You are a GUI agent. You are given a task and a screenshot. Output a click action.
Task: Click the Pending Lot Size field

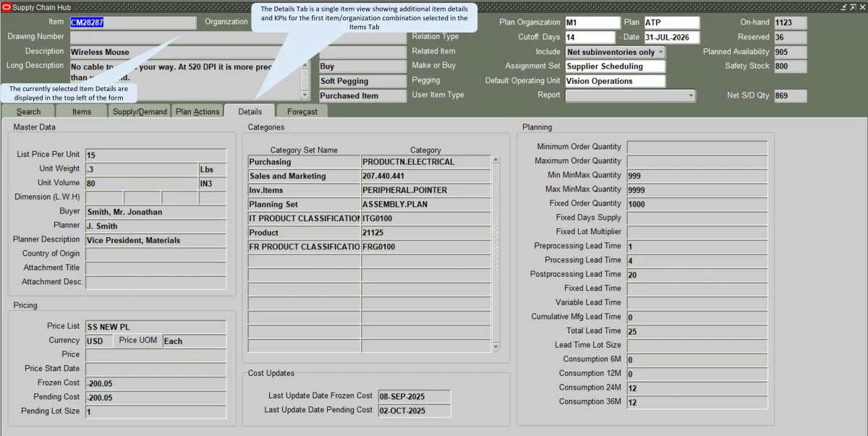pos(156,412)
